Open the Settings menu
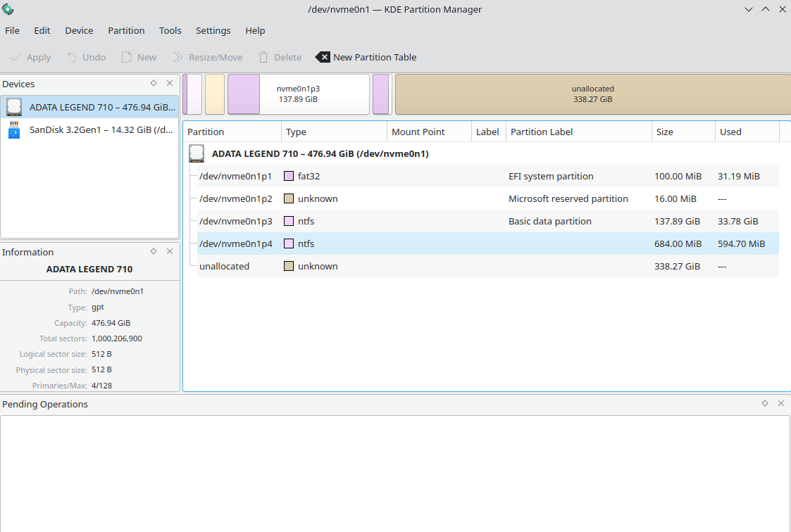Image resolution: width=791 pixels, height=532 pixels. (x=213, y=31)
